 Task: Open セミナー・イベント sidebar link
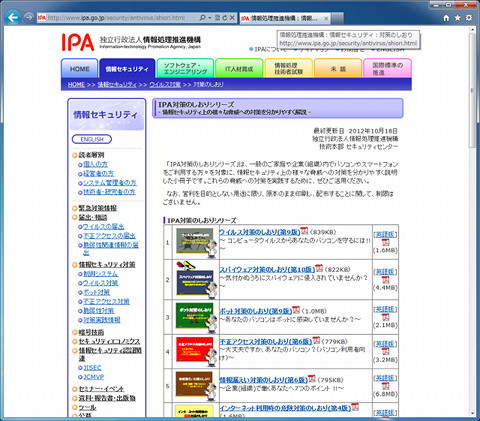tap(101, 389)
